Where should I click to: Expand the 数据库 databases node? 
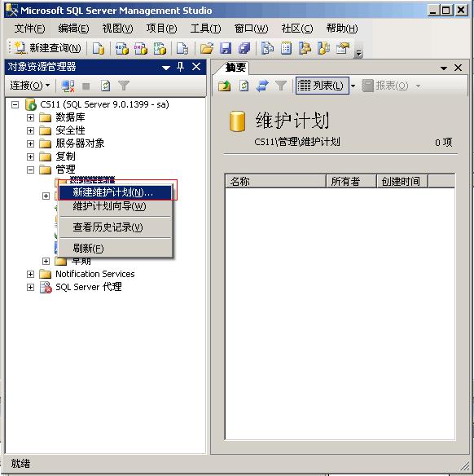(30, 117)
